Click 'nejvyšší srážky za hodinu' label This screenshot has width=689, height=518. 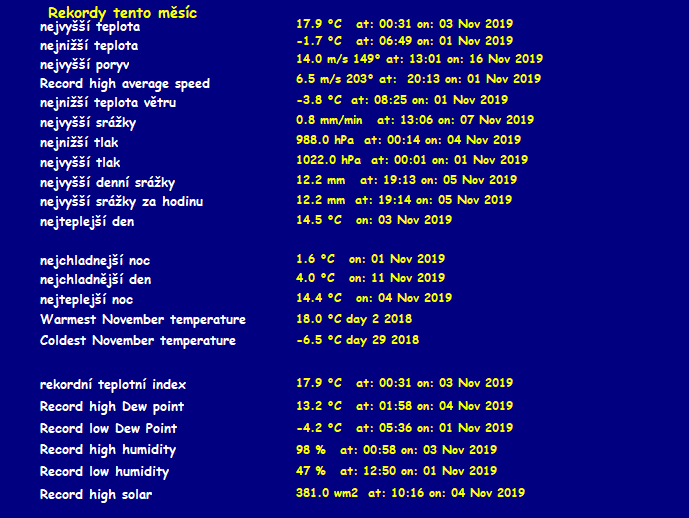(x=121, y=202)
